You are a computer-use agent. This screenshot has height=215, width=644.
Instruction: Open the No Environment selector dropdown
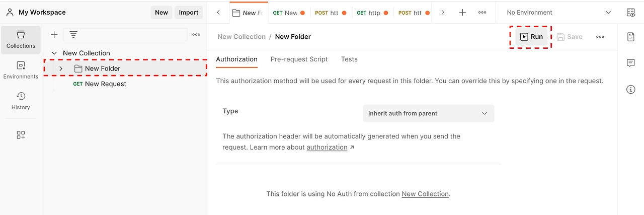tap(558, 13)
